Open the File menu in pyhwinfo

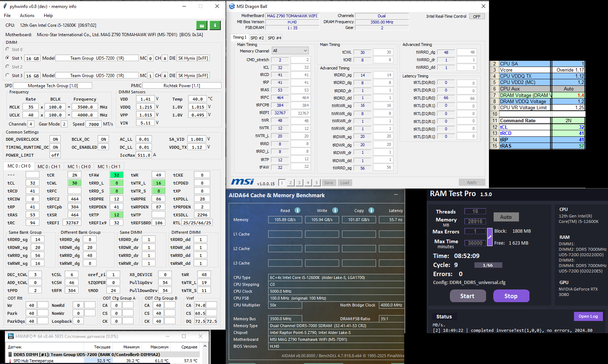pyautogui.click(x=7, y=16)
